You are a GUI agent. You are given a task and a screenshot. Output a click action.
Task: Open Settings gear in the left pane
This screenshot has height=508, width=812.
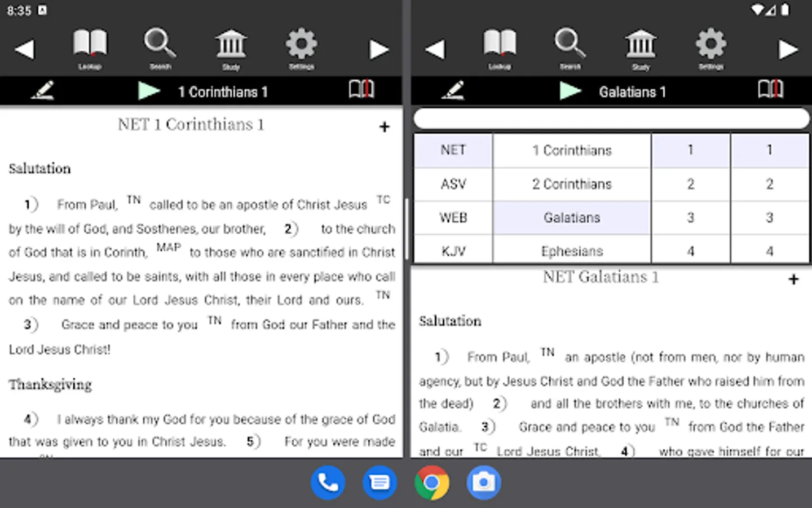tap(301, 49)
